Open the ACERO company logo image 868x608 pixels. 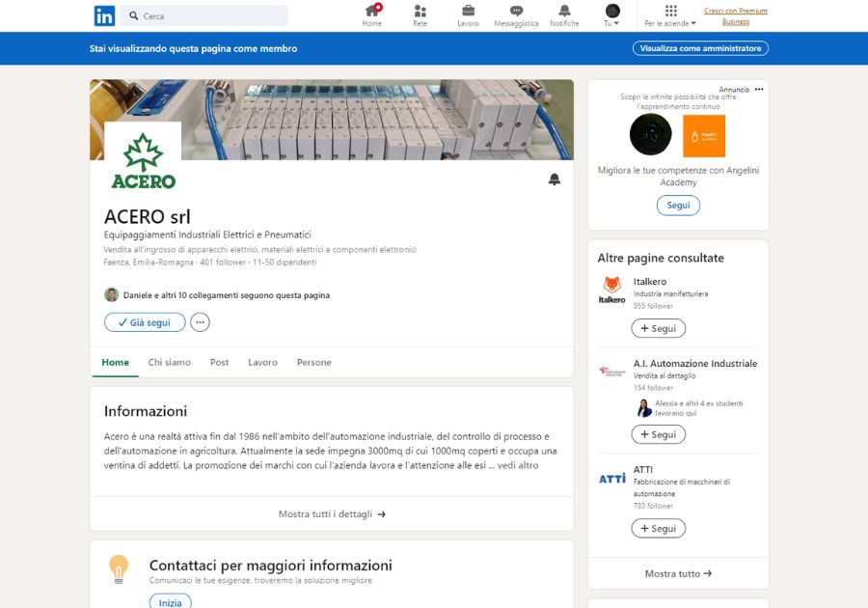(x=143, y=158)
